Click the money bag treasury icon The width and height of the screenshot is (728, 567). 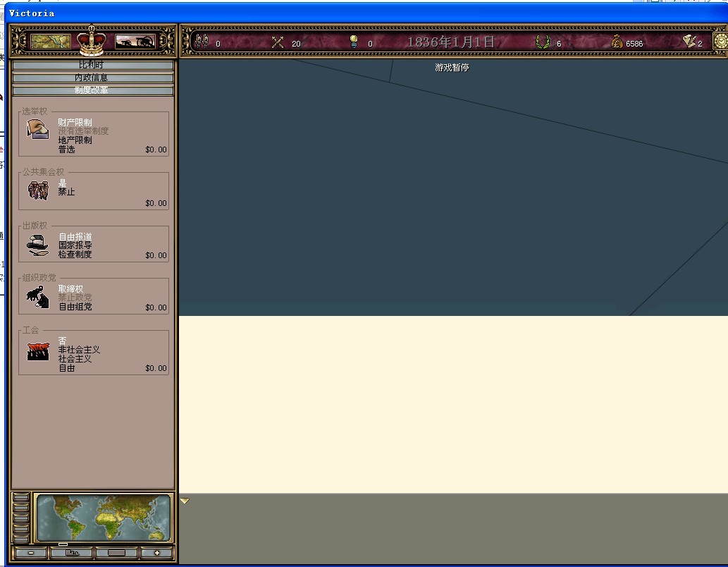[x=617, y=42]
